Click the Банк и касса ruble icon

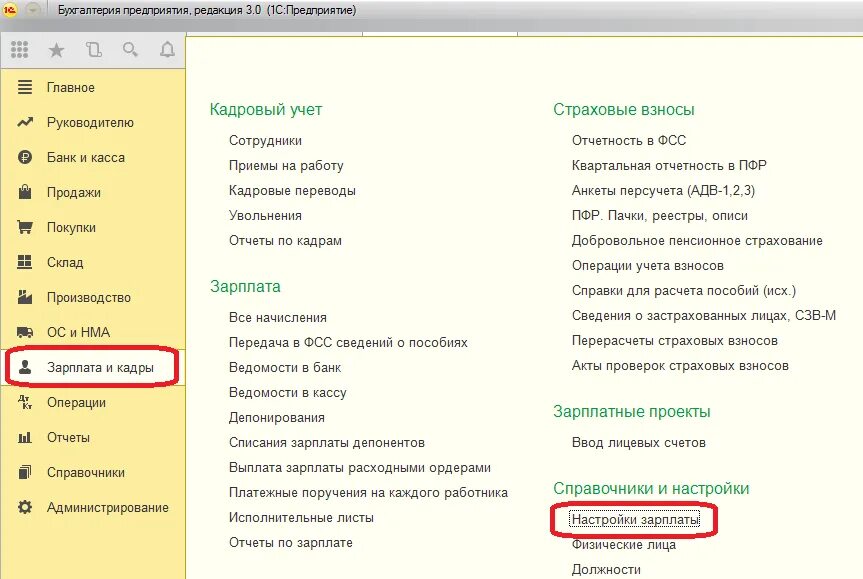[25, 157]
